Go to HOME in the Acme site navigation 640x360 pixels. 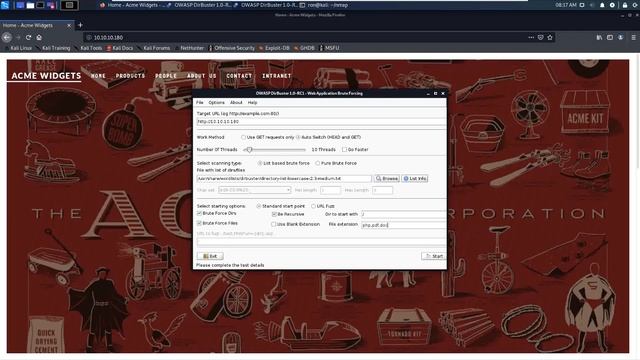[x=98, y=76]
